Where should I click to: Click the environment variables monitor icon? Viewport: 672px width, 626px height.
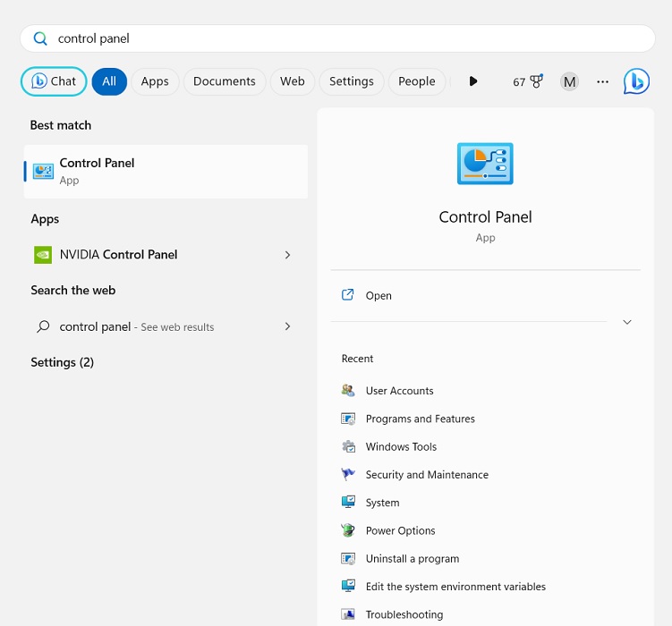coord(348,586)
